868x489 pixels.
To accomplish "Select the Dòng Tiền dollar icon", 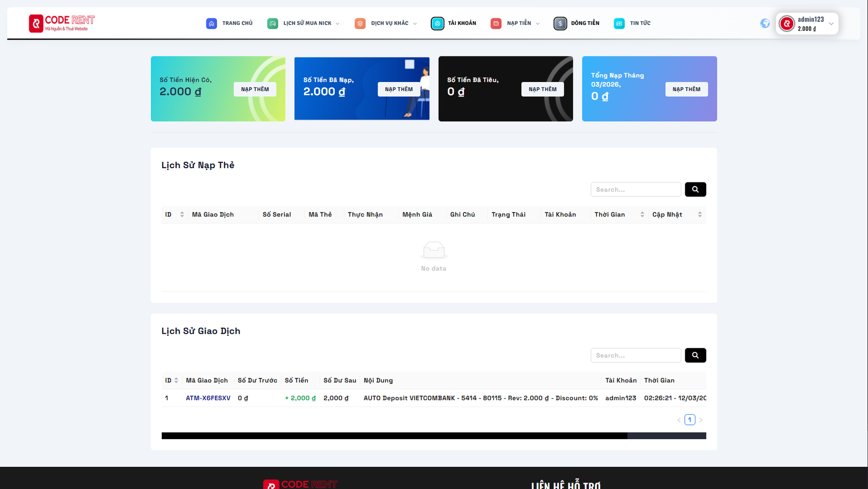I will click(560, 23).
